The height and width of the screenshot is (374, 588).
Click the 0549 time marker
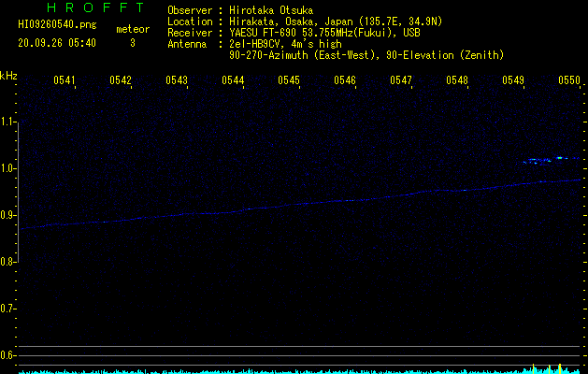[x=513, y=80]
